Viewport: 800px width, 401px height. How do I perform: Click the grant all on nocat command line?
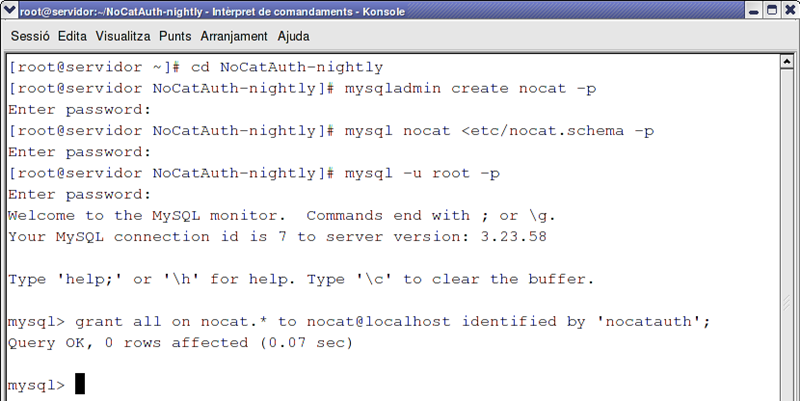(x=359, y=322)
